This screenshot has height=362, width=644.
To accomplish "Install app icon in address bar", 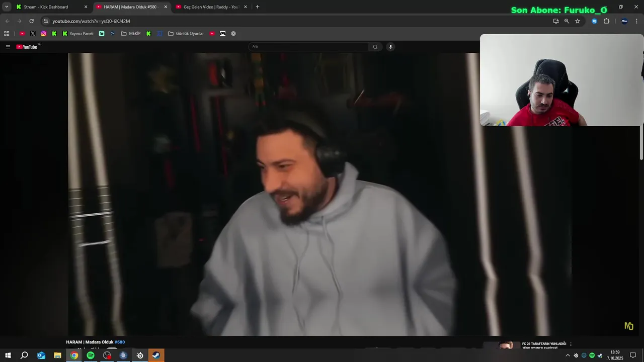I will (x=556, y=21).
